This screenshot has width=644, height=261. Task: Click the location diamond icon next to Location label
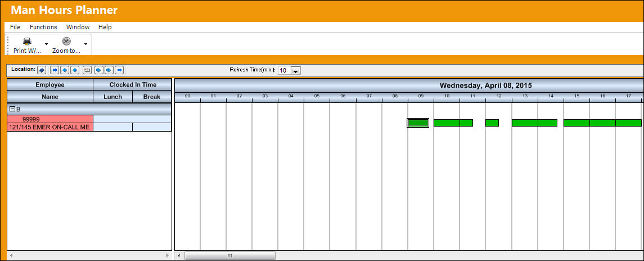point(42,70)
